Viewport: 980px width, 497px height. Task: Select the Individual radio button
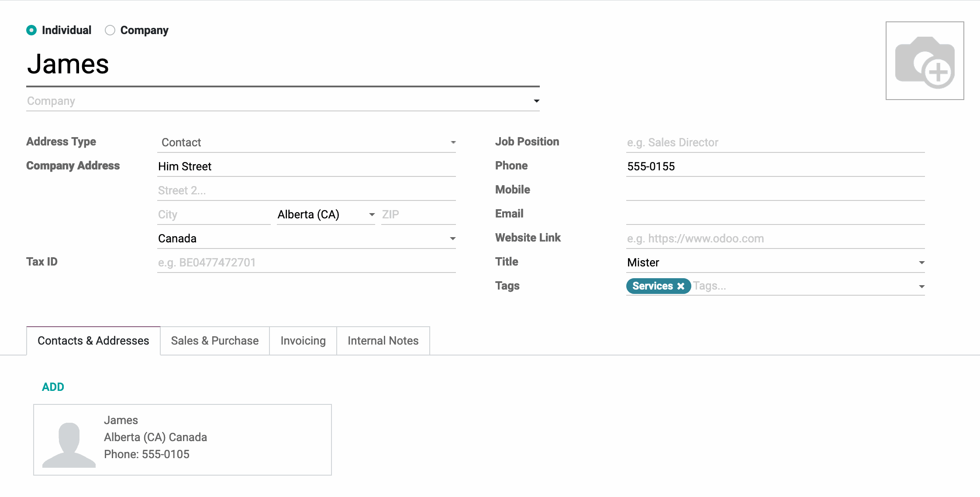(31, 30)
